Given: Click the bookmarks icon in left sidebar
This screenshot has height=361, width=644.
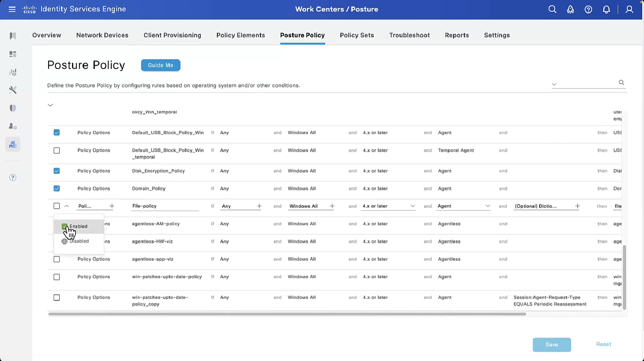Looking at the screenshot, I should coord(13,36).
